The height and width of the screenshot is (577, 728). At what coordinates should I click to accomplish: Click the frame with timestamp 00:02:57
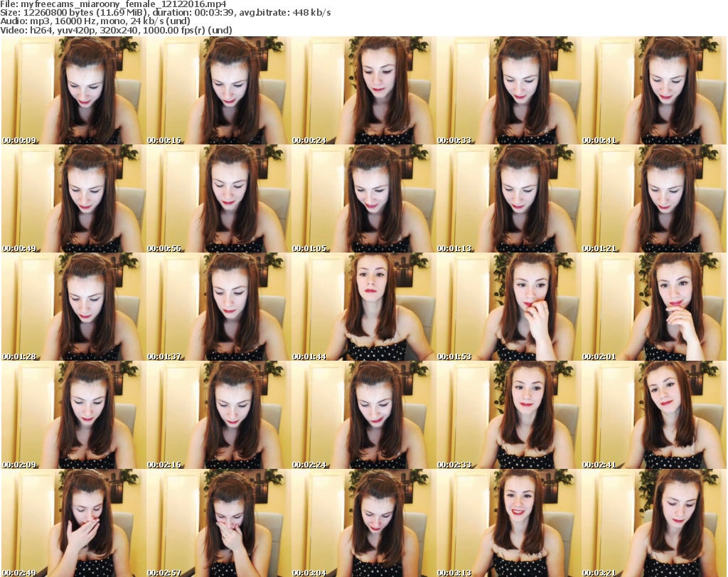[x=219, y=523]
